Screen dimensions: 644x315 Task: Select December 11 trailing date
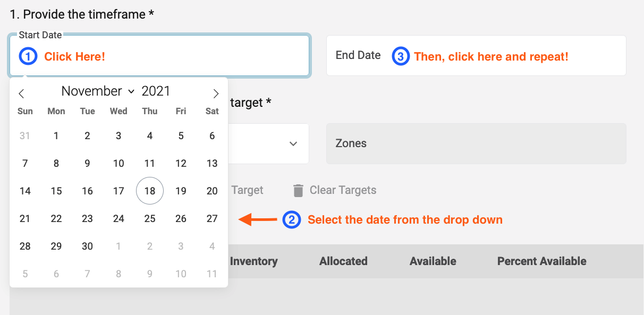212,274
